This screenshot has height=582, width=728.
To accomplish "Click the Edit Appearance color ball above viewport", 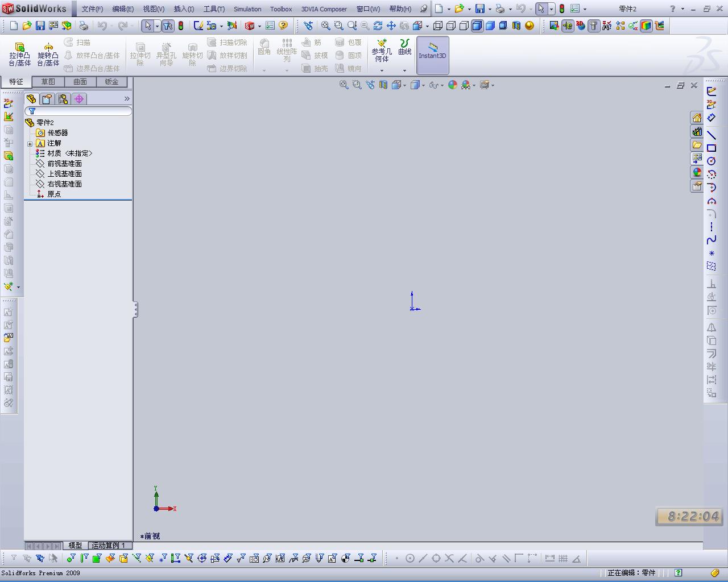I will point(453,85).
